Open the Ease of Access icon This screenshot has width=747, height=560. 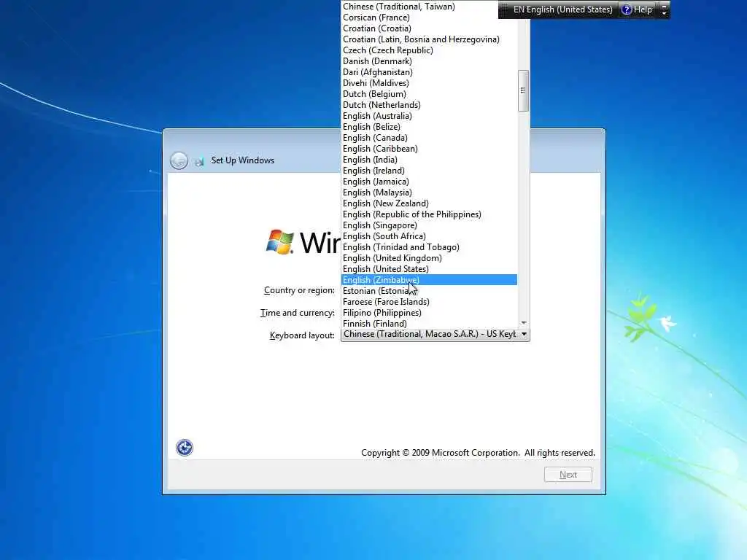coord(185,448)
